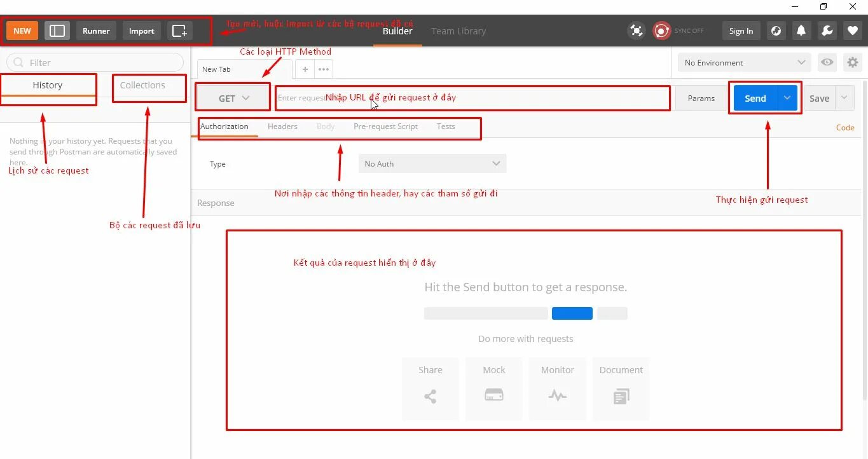Screen dimensions: 868x459
Task: Click the 'Response' section label
Action: [x=216, y=203]
